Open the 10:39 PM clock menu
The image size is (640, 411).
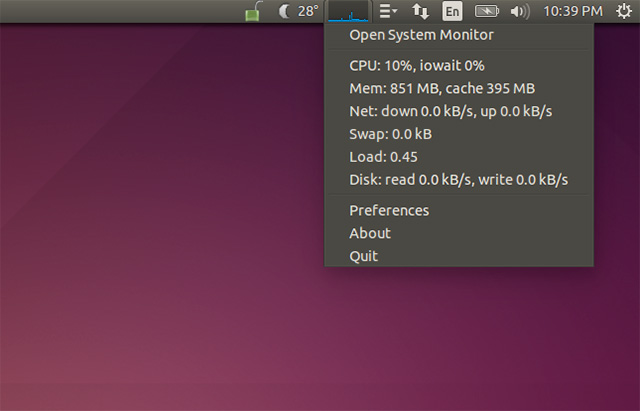click(x=572, y=12)
